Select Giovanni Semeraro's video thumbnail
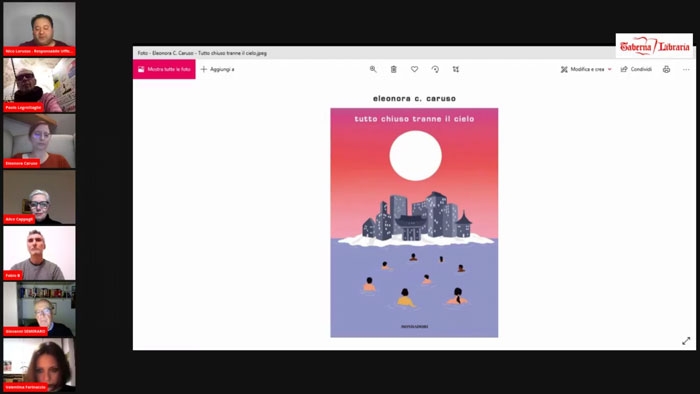 pos(39,309)
